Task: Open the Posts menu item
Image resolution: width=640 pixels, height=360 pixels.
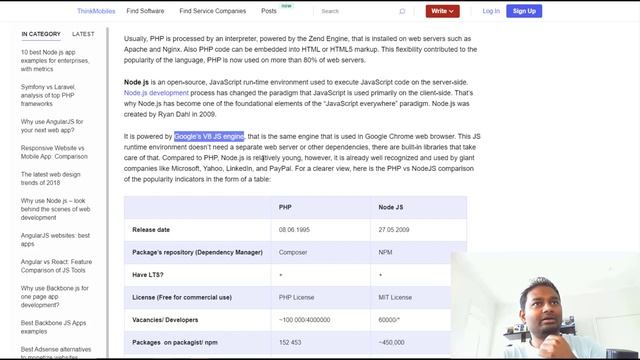Action: point(269,11)
